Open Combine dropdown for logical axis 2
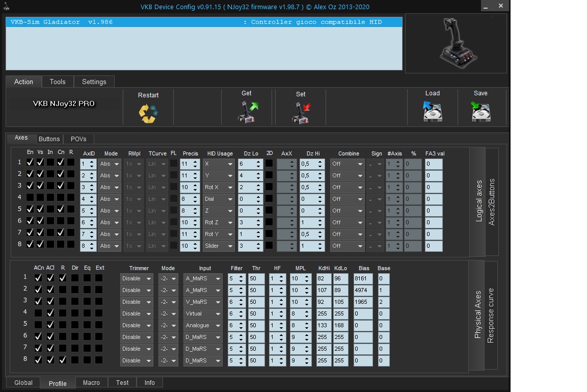587x392 pixels. (x=347, y=175)
